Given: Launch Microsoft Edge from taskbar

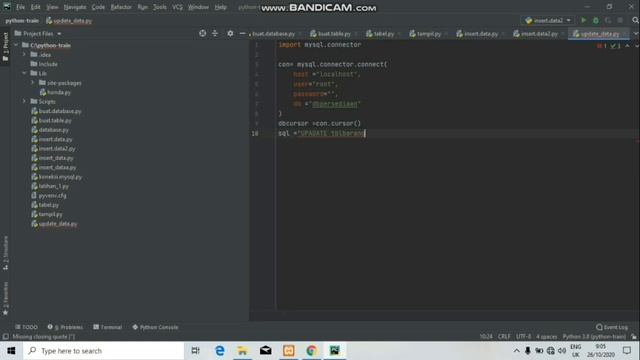Looking at the screenshot, I should 220,351.
